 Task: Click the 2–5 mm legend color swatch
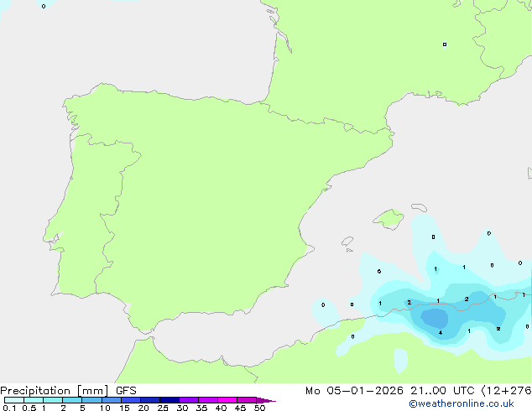pos(72,400)
